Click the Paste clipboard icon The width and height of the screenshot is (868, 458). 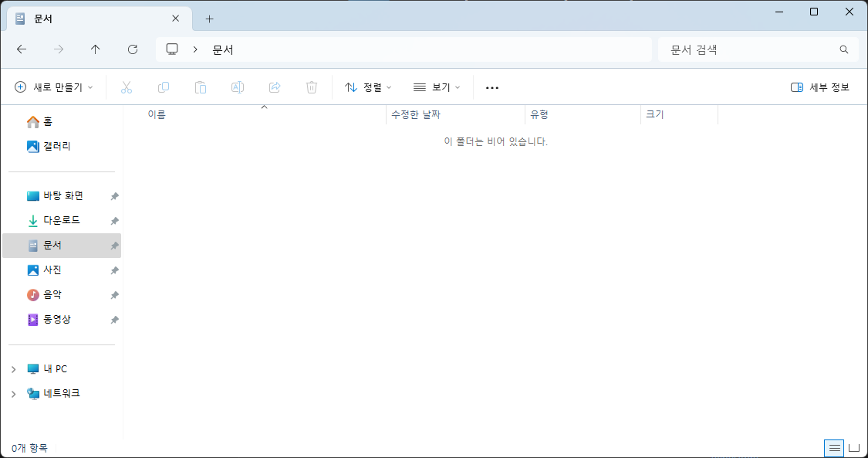pyautogui.click(x=201, y=87)
